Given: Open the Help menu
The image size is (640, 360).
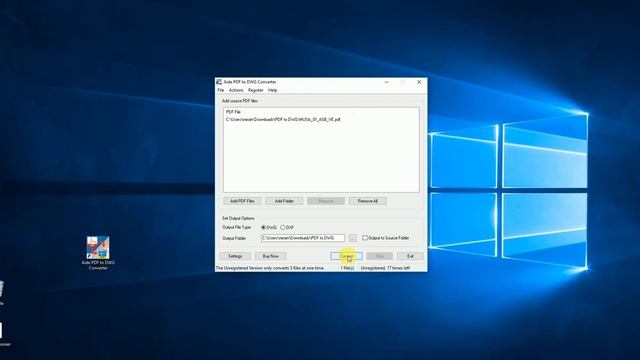Looking at the screenshot, I should pos(273,90).
